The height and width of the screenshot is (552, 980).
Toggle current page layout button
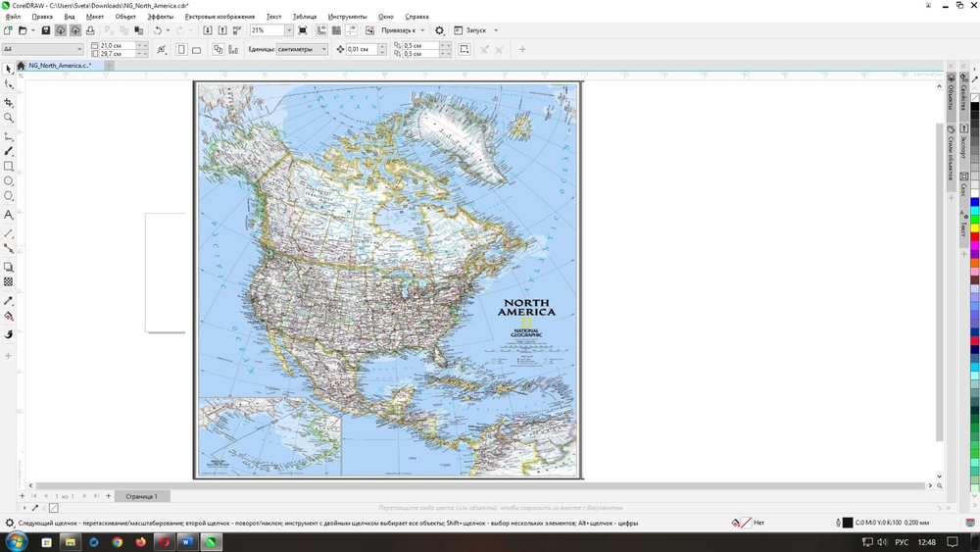click(x=233, y=49)
